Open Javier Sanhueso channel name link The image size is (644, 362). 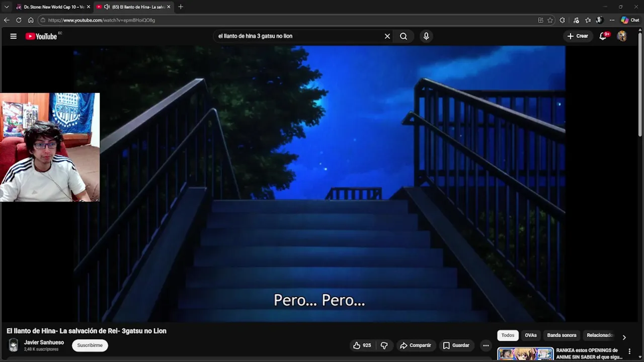[44, 342]
